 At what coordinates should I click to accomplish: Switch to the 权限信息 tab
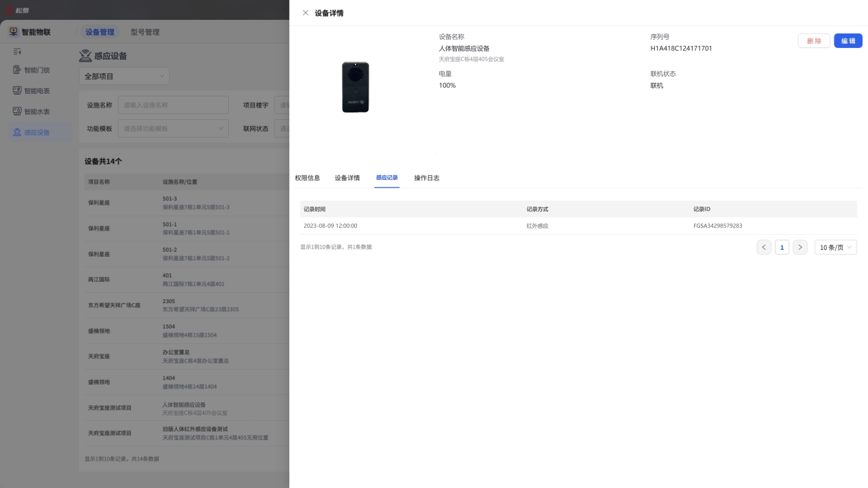(308, 178)
